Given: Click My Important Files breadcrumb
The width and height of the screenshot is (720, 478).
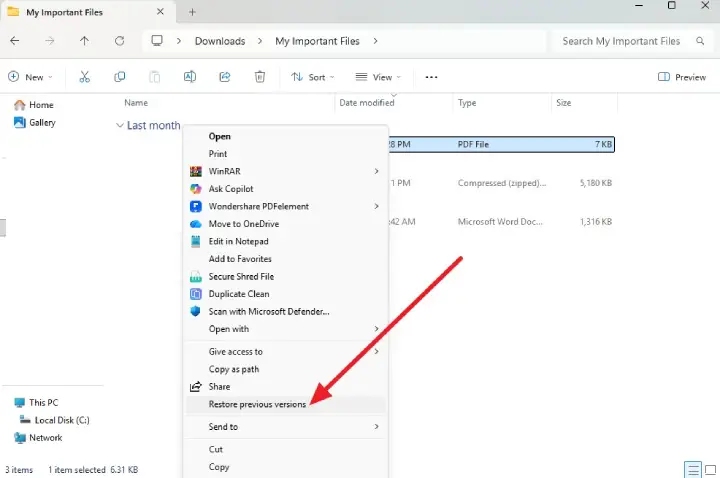Looking at the screenshot, I should pos(317,41).
